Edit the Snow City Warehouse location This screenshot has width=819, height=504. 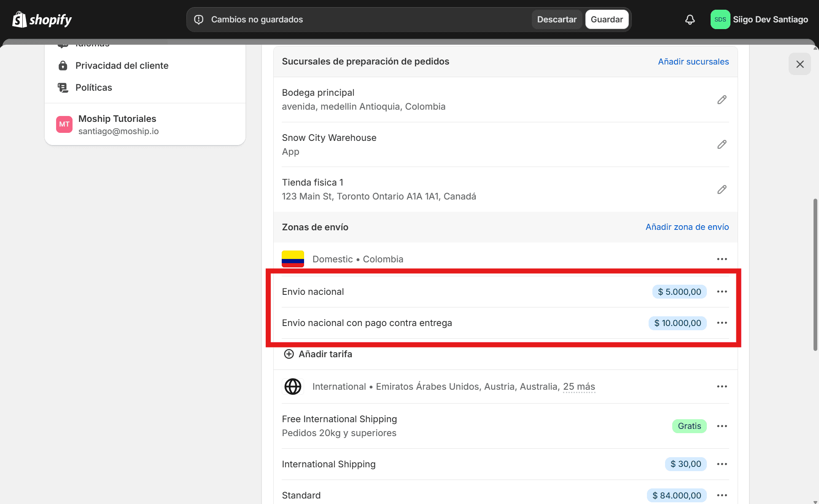[722, 145]
